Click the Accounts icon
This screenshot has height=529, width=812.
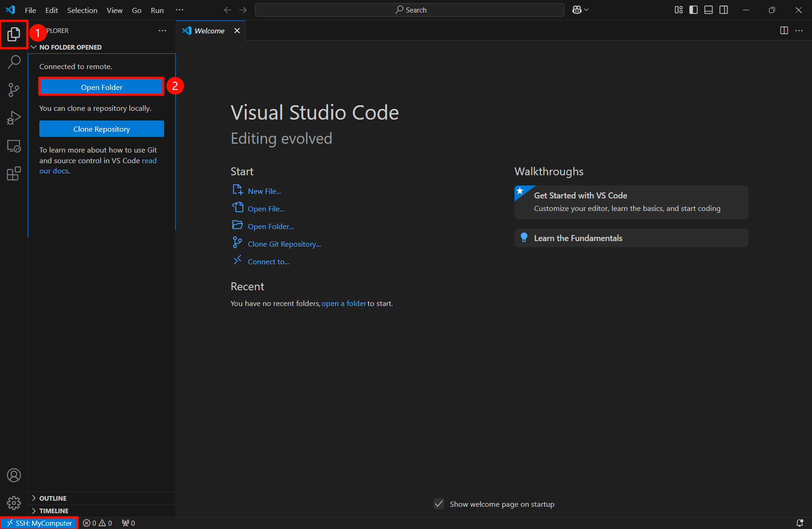click(x=14, y=475)
